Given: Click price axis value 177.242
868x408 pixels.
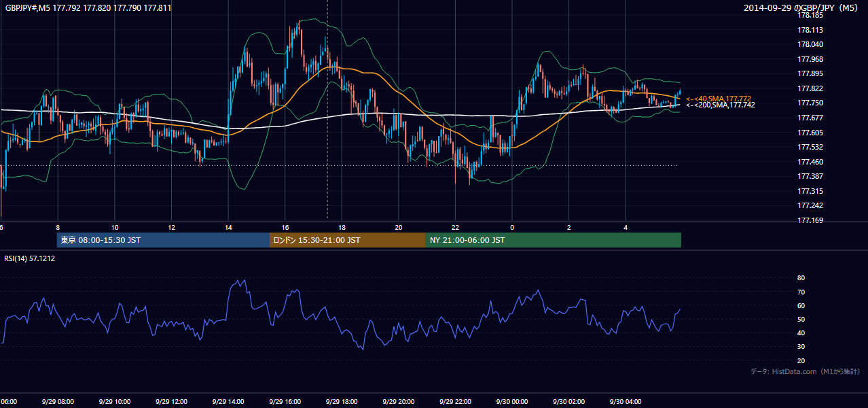Looking at the screenshot, I should pyautogui.click(x=810, y=205).
